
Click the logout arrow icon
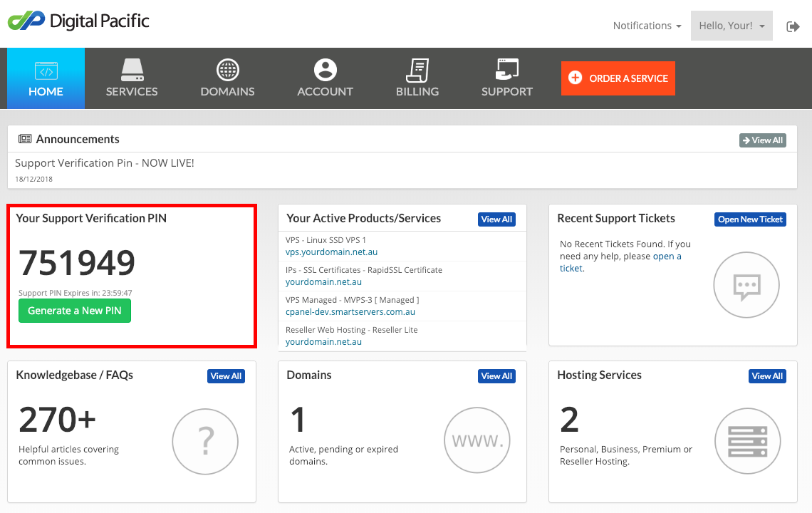[x=793, y=26]
